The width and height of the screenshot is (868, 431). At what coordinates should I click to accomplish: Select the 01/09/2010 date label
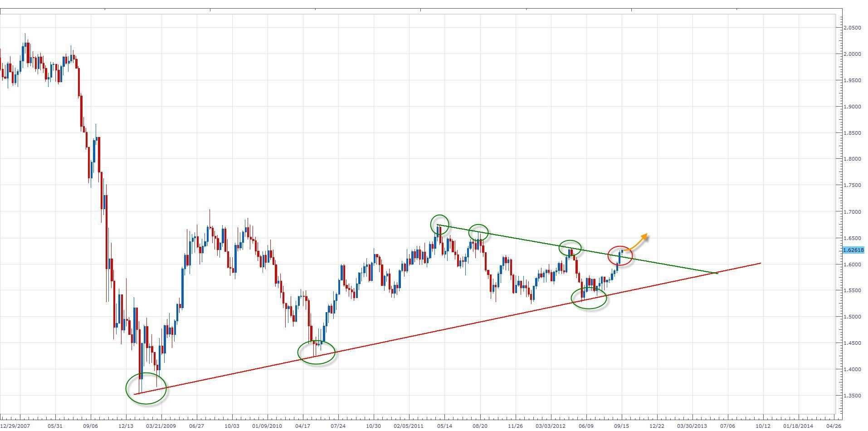[267, 426]
